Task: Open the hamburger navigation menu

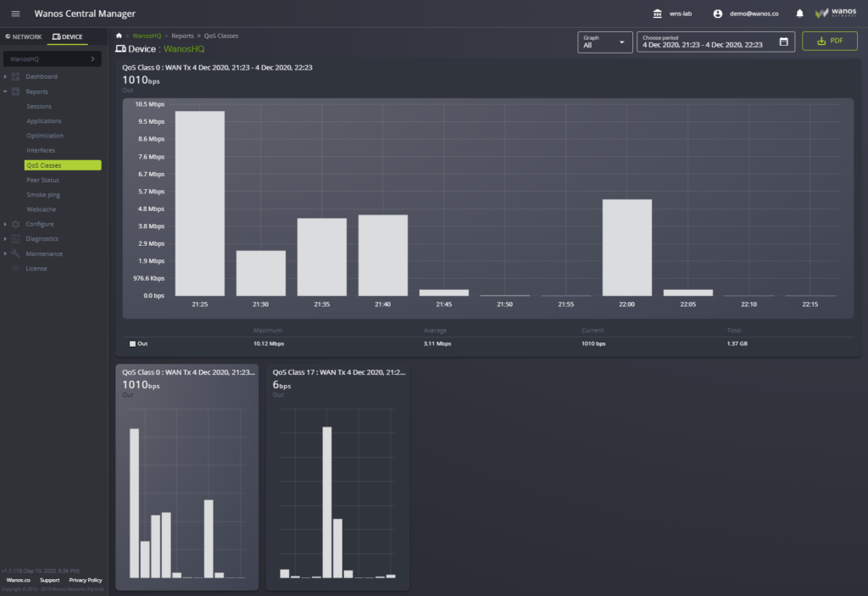Action: click(x=15, y=13)
